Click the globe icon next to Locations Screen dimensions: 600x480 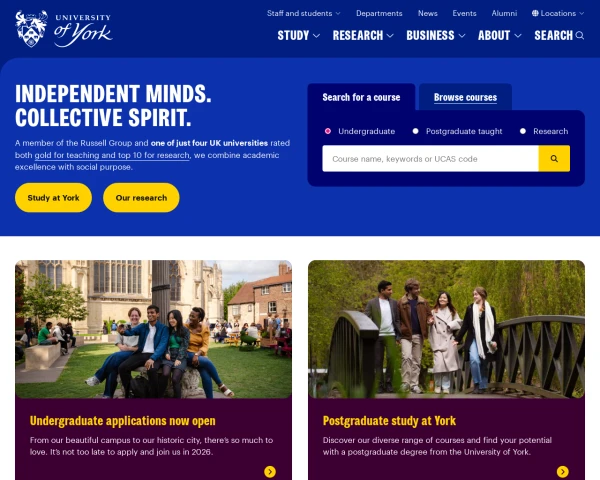tap(535, 13)
